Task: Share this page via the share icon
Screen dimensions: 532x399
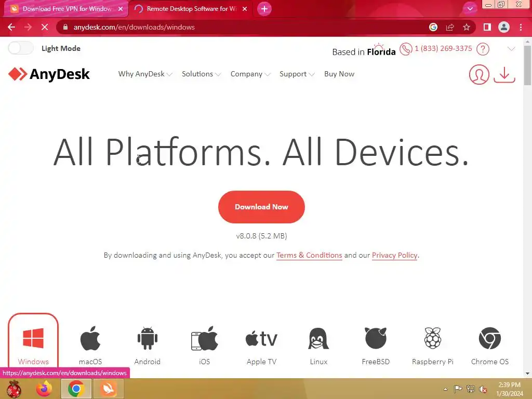Action: click(x=450, y=27)
